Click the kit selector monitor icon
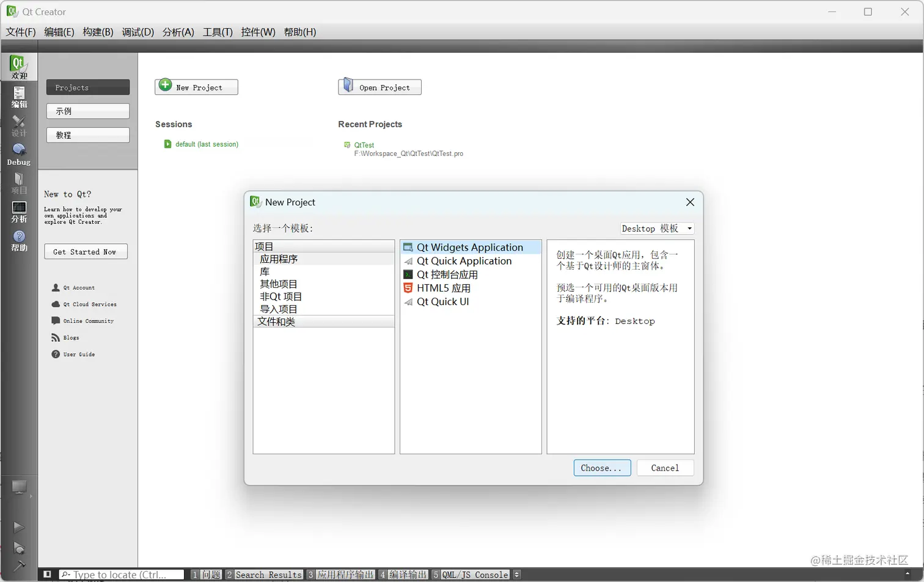 coord(19,487)
